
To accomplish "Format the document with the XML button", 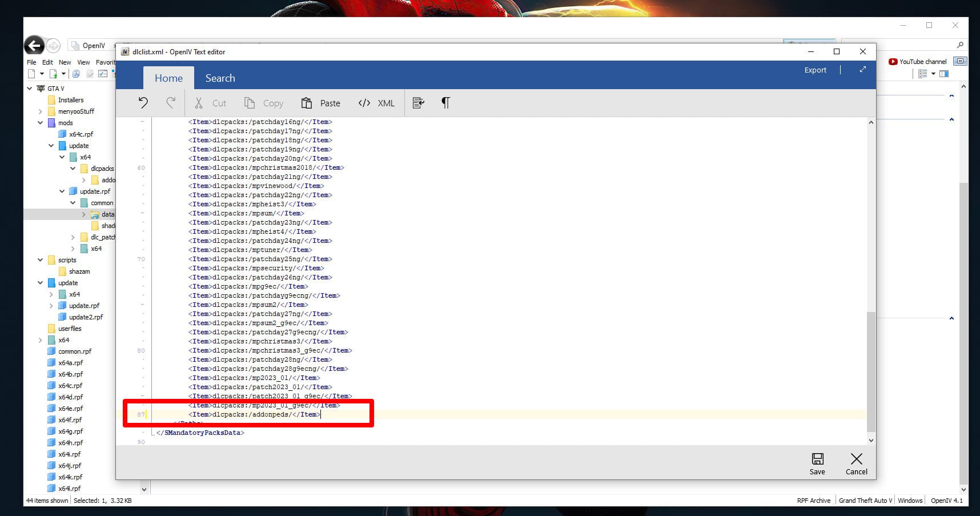I will (x=376, y=103).
